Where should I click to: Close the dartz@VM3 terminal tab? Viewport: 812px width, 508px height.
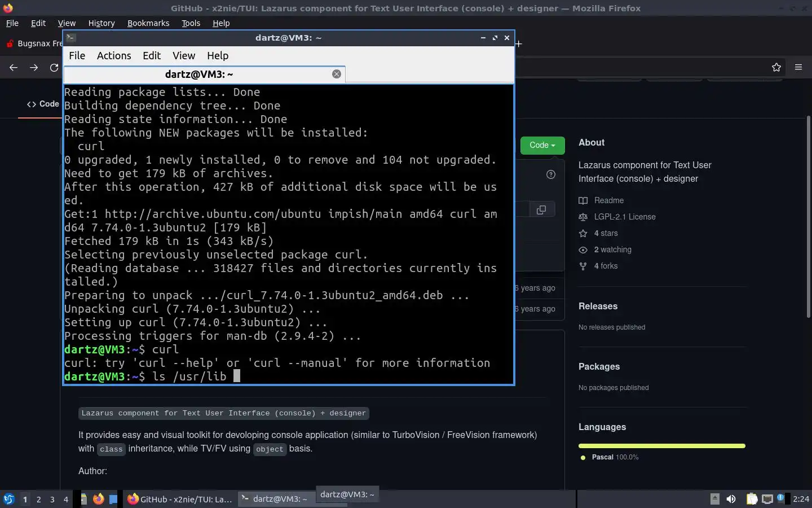337,74
